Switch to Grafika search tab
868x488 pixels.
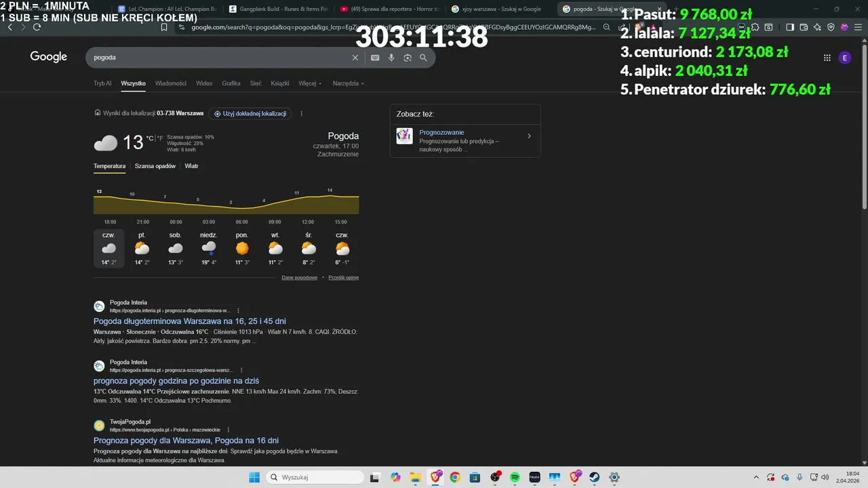[231, 83]
